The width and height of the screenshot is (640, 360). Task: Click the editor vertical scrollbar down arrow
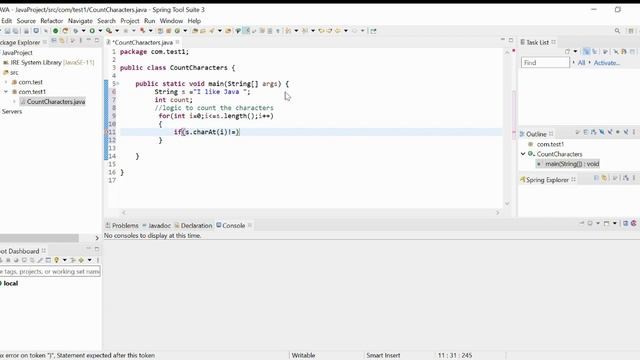[x=507, y=203]
